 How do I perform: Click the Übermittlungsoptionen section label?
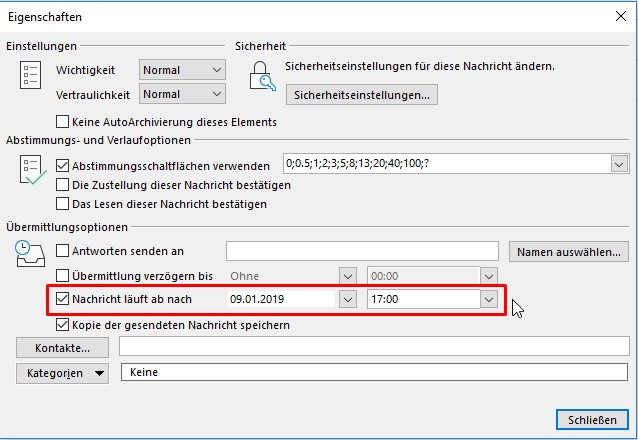67,227
